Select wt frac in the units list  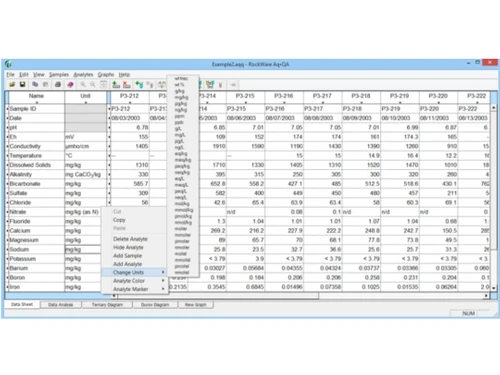(182, 79)
